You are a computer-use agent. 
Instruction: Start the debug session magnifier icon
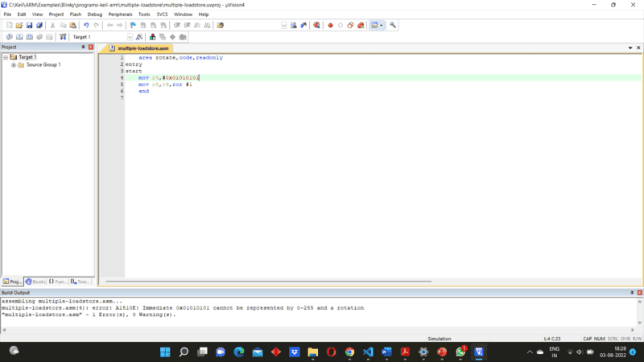coord(316,26)
